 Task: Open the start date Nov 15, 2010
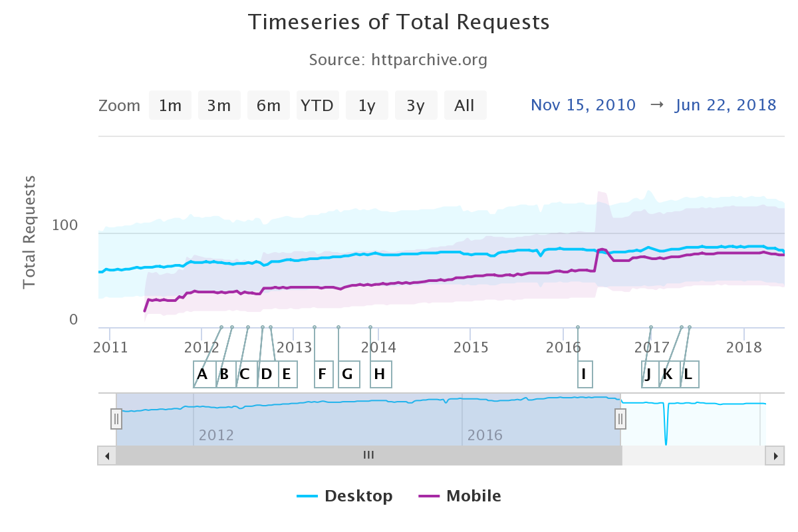[x=583, y=104]
